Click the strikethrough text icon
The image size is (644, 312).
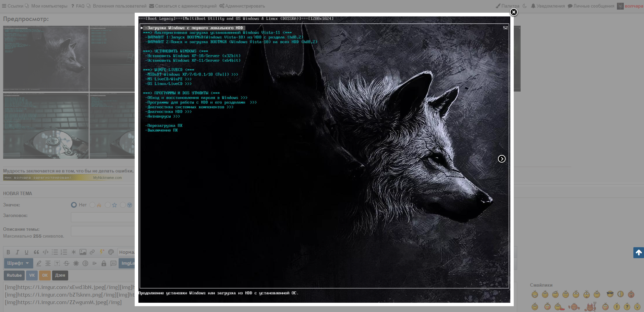(66, 263)
